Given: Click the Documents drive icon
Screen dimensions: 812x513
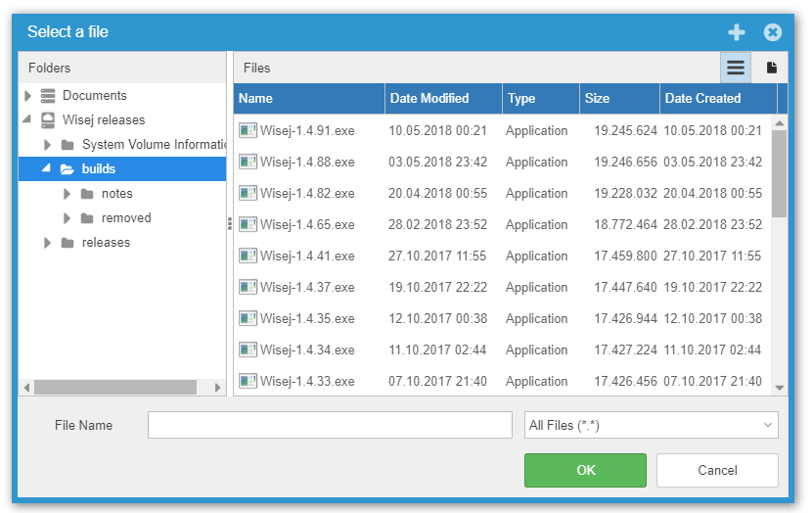Looking at the screenshot, I should click(48, 96).
